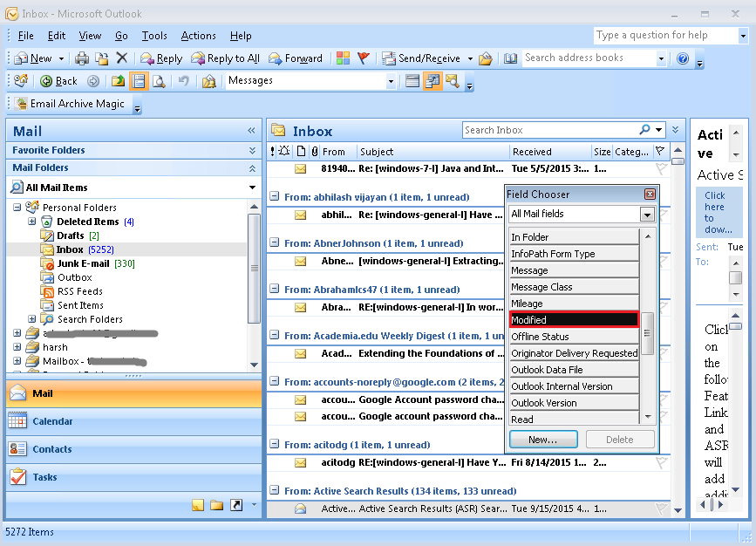This screenshot has height=546, width=756.
Task: Collapse group From: AbnerJohnson
Action: 275,242
